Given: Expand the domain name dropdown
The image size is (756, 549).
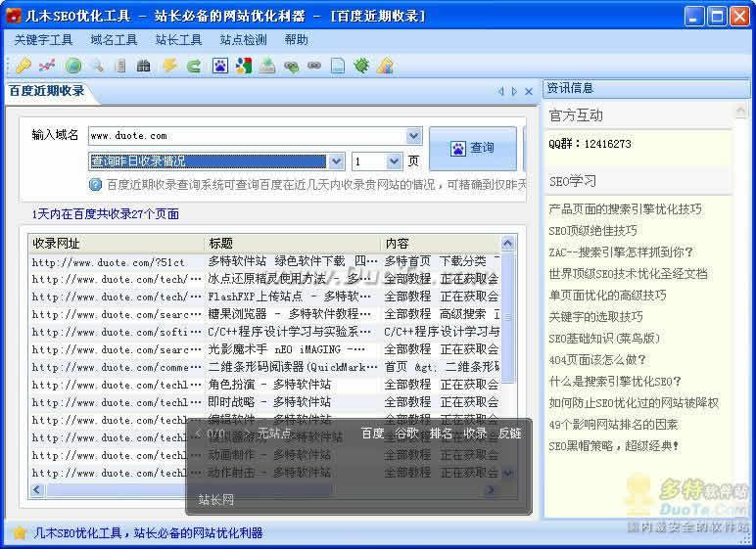Looking at the screenshot, I should click(x=413, y=136).
